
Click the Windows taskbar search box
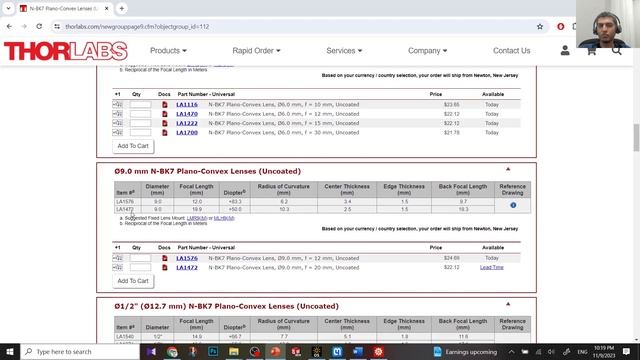tap(80, 352)
